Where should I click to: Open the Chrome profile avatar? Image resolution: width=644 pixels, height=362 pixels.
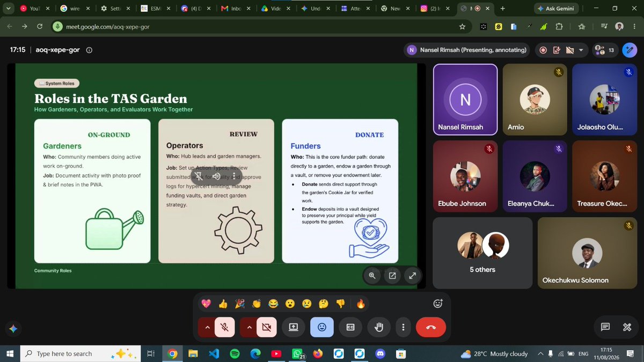[619, 26]
